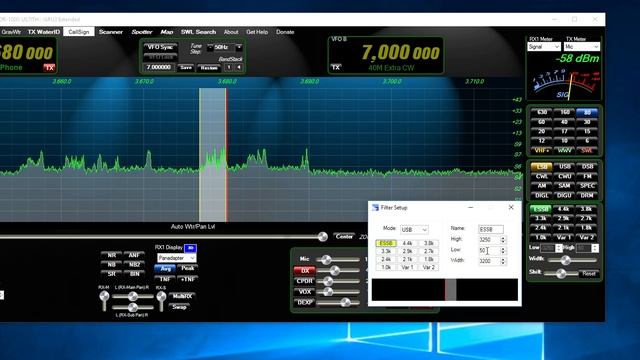Switch to SPEC mode
The image size is (640, 360).
[587, 186]
